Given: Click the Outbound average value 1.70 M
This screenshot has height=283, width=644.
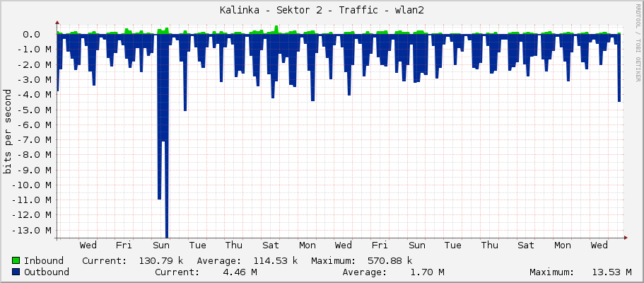Looking at the screenshot, I should click(x=426, y=272).
